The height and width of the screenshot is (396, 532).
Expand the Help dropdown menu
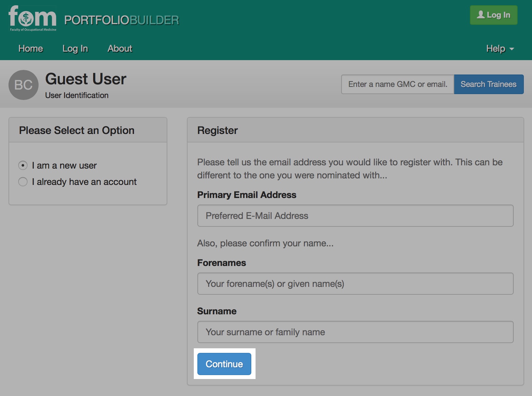pos(500,49)
